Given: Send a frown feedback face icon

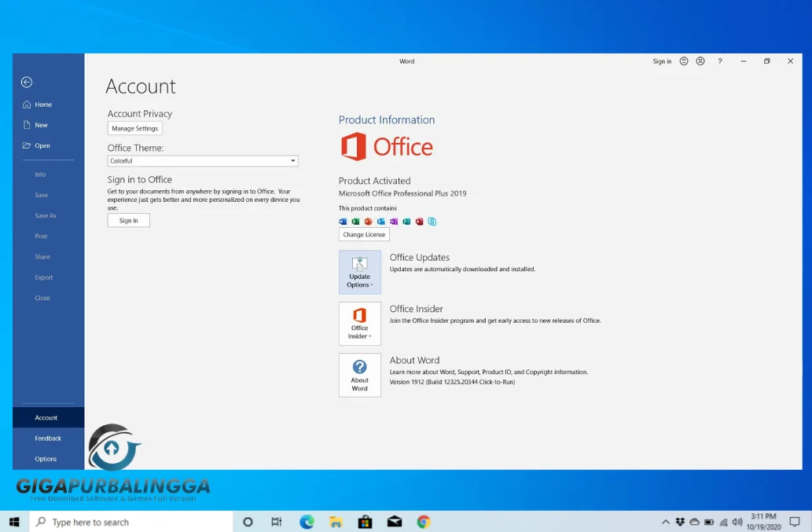Looking at the screenshot, I should [700, 61].
